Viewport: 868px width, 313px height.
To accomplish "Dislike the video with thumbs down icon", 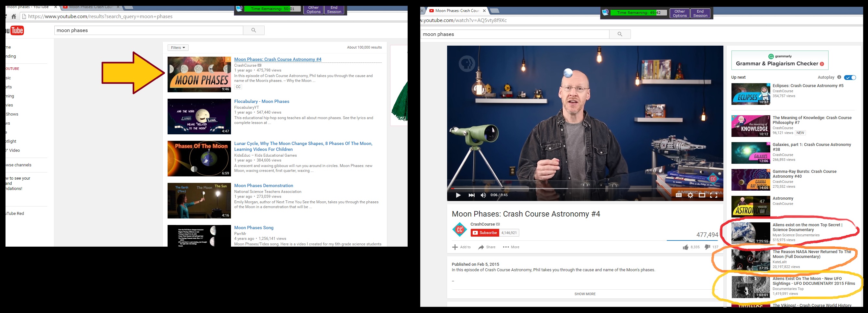I will [x=707, y=247].
